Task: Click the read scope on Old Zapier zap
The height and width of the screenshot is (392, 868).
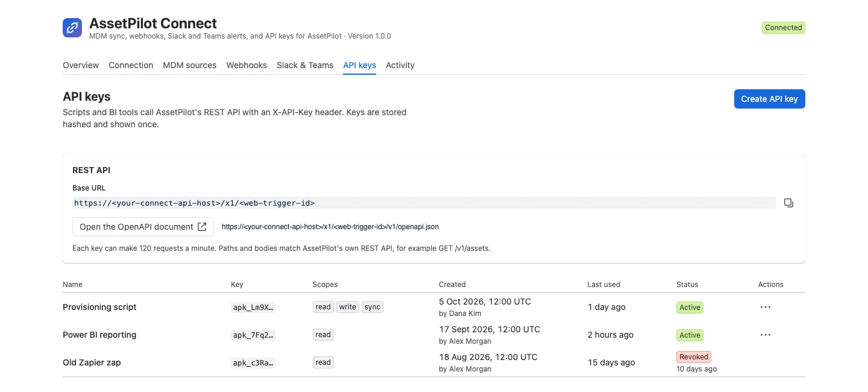Action: [x=323, y=362]
